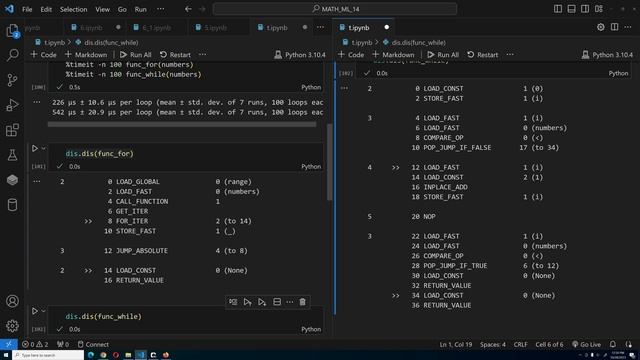Select Python 3.10.4 kernel in right editor
Viewport: 640px width, 360px height.
pos(607,55)
